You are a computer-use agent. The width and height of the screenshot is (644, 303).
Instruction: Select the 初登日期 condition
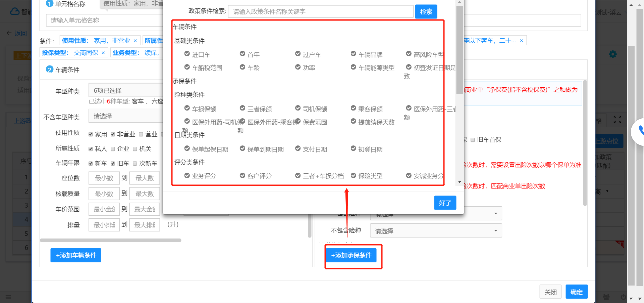click(x=366, y=149)
